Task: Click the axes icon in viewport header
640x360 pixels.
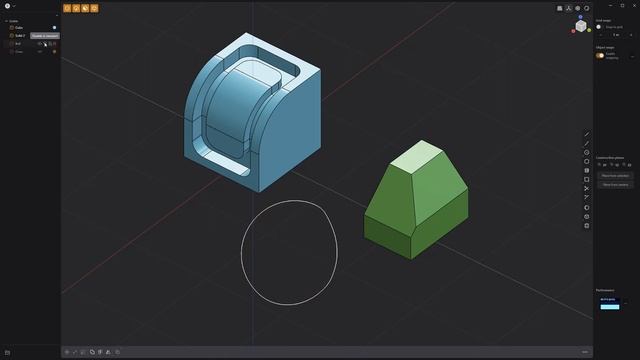Action: click(569, 8)
